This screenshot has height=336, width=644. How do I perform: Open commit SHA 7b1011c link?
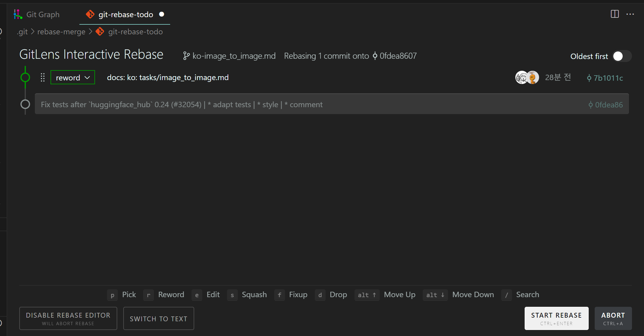pos(605,78)
